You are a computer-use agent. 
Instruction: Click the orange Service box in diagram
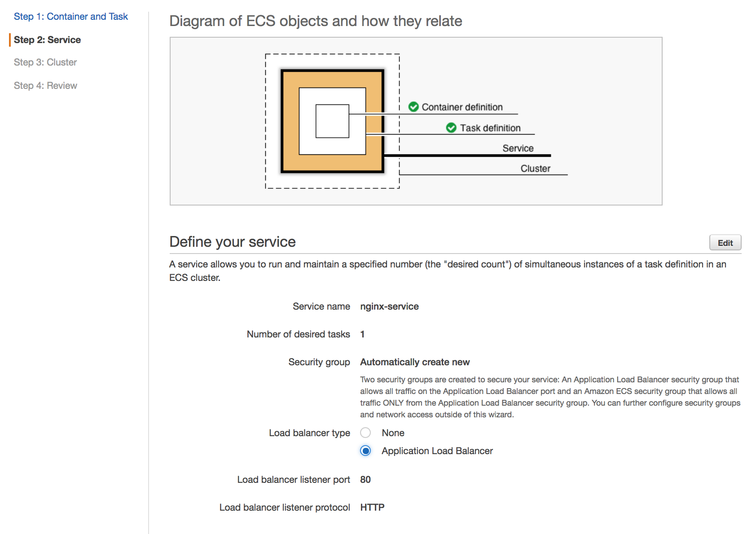click(290, 121)
